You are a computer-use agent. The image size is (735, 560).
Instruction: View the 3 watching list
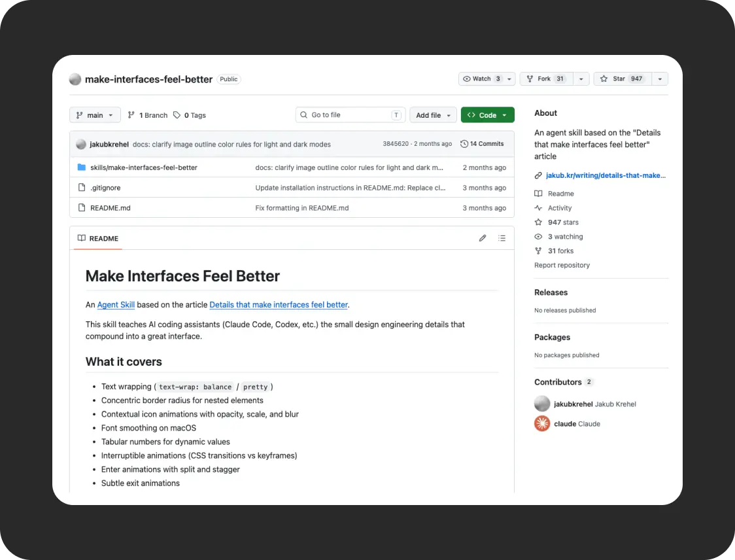tap(566, 236)
